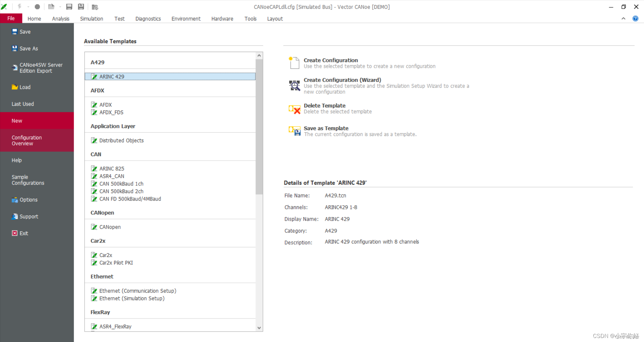Click Save in the File sidebar
The image size is (644, 342).
point(37,32)
